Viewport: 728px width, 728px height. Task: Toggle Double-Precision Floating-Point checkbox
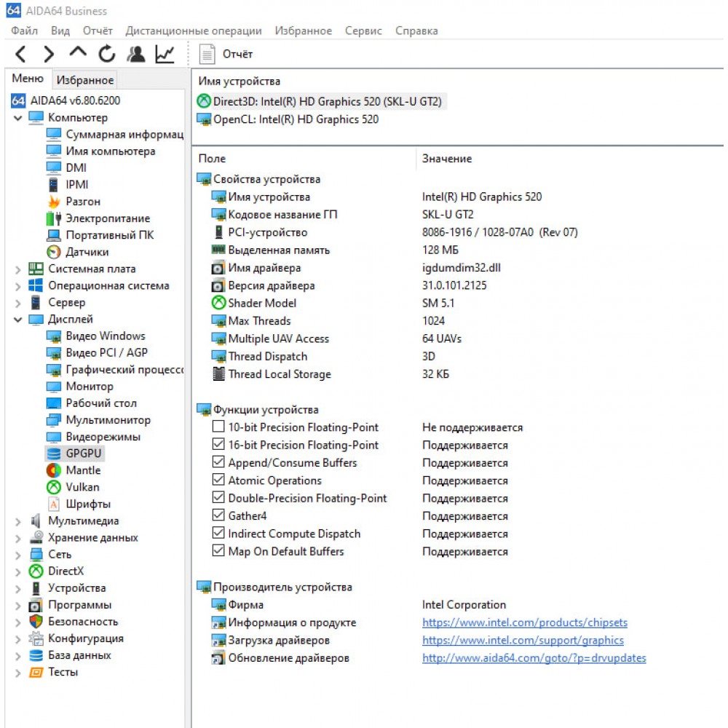pos(218,497)
